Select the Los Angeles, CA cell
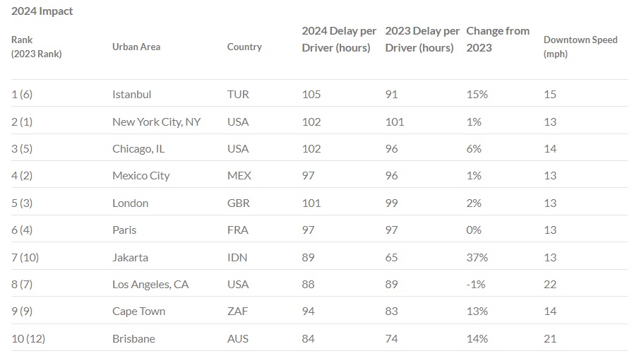Screen dimensions: 644x356 click(152, 285)
